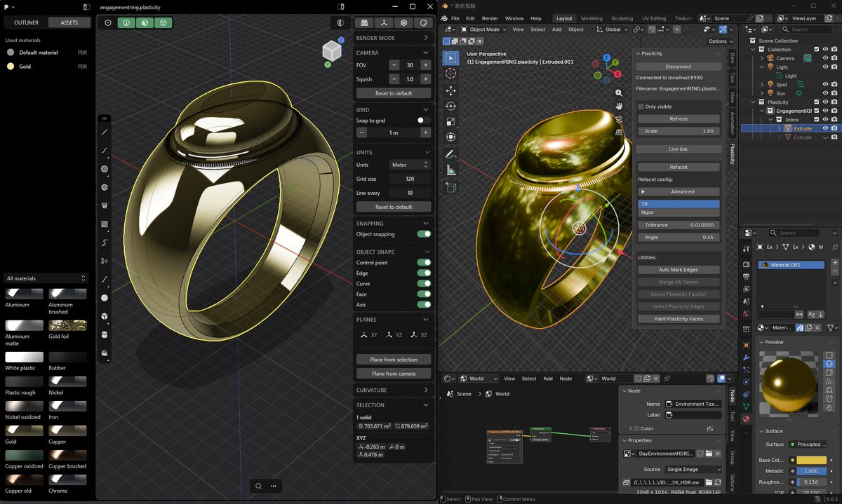The height and width of the screenshot is (504, 842).
Task: Click the Refacet button
Action: (679, 167)
